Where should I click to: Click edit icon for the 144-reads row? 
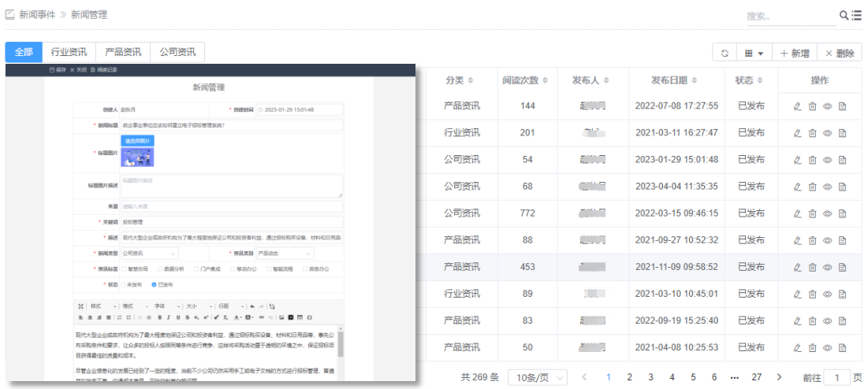[797, 106]
